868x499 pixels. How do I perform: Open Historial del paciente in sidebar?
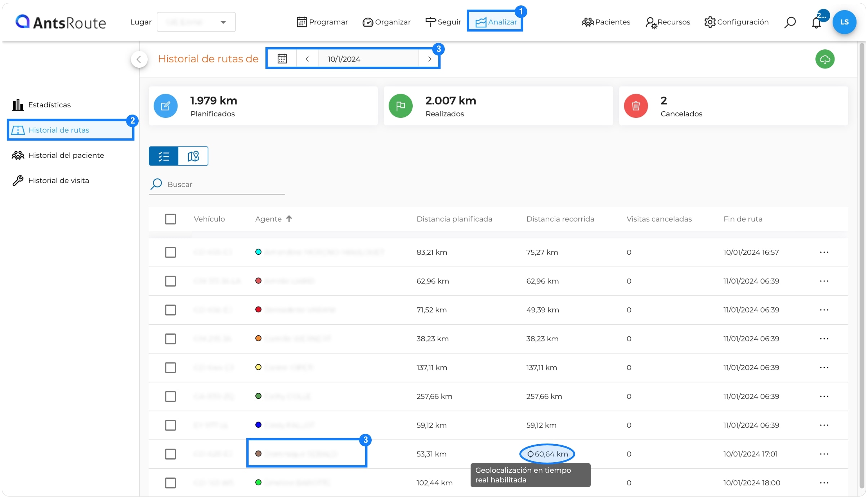point(58,155)
